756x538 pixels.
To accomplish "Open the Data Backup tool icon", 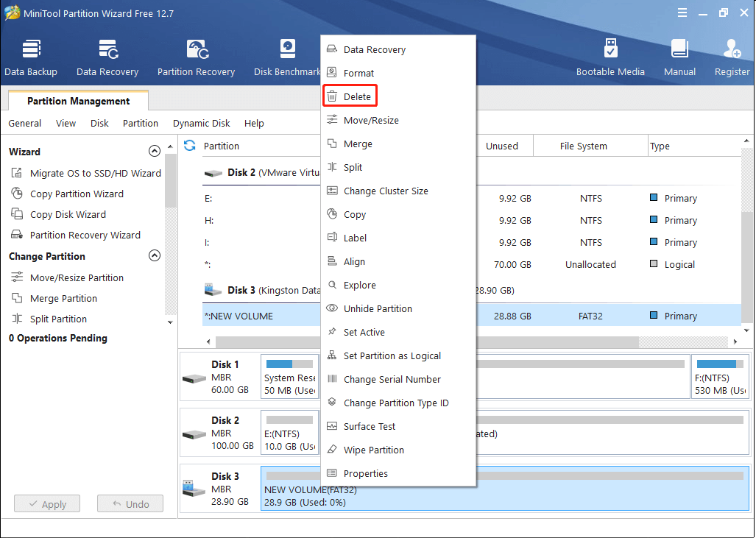I will coord(31,49).
